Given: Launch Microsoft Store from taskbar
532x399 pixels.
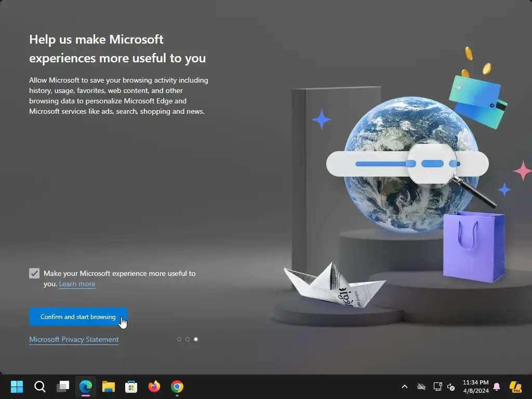Looking at the screenshot, I should coord(131,387).
